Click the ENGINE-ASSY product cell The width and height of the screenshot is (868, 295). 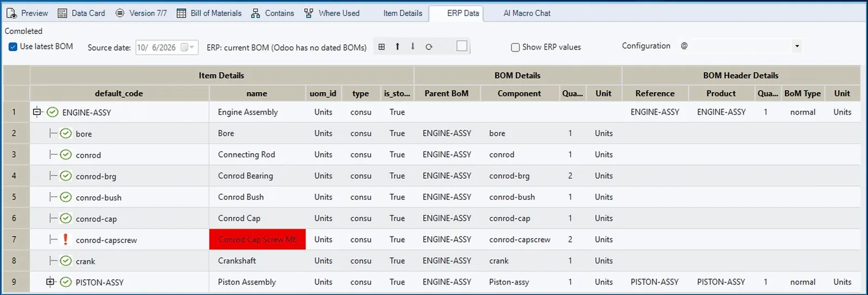721,112
